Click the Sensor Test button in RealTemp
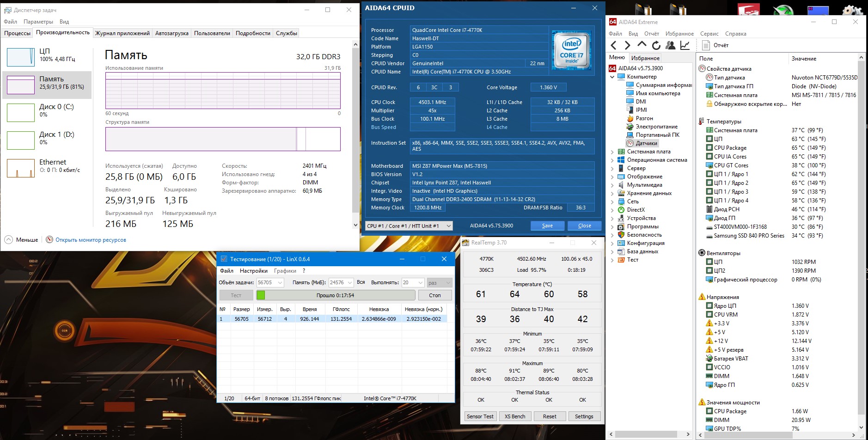This screenshot has width=868, height=440. 480,416
